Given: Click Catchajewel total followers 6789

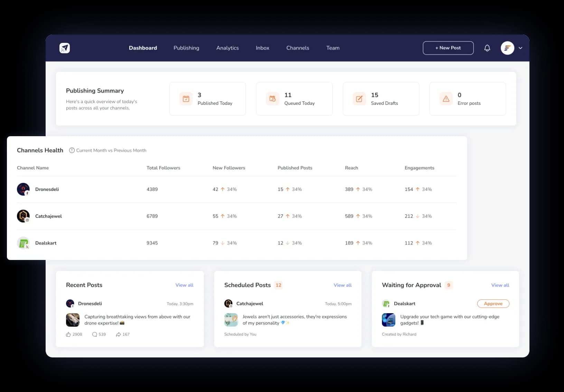Looking at the screenshot, I should coord(152,216).
